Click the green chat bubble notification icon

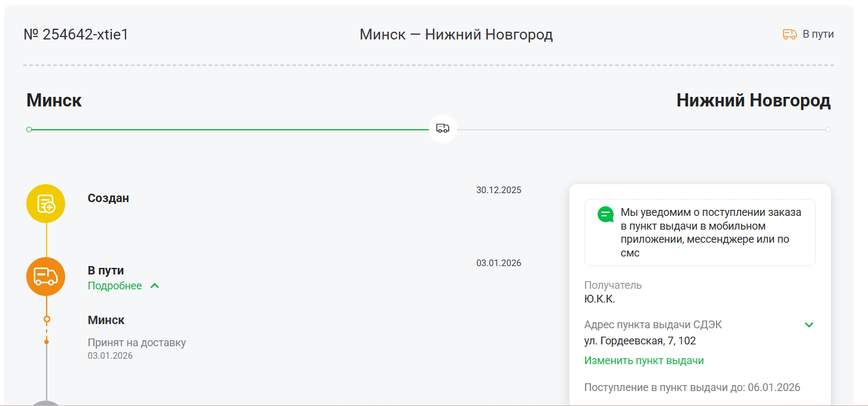click(605, 214)
